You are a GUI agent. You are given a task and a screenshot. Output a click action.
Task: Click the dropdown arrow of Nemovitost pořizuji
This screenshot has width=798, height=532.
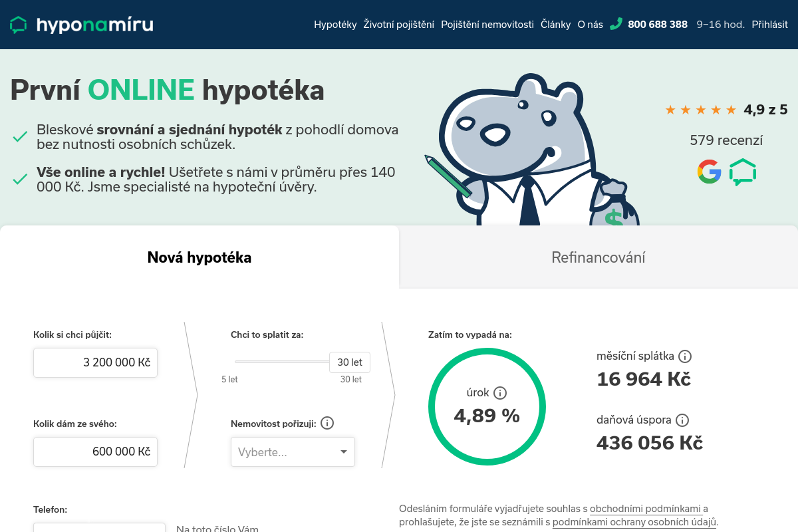tap(344, 452)
